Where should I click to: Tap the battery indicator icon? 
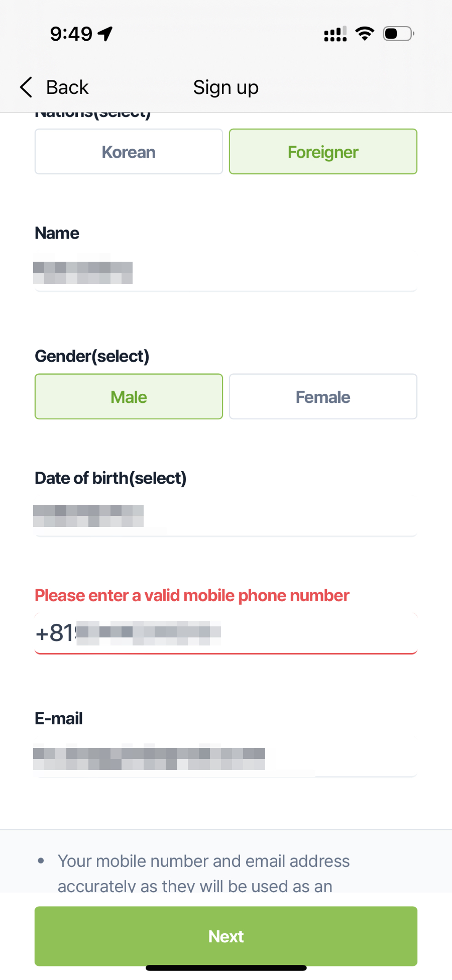point(398,34)
